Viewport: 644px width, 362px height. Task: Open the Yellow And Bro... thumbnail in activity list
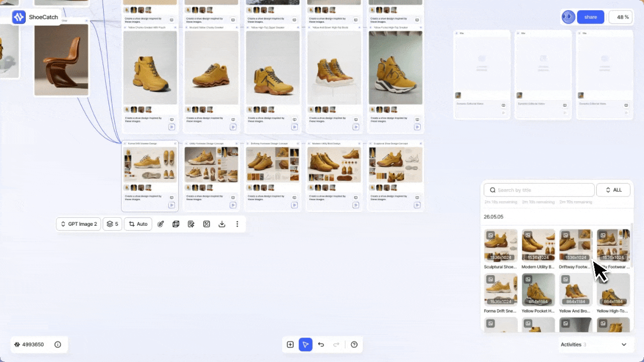click(576, 290)
